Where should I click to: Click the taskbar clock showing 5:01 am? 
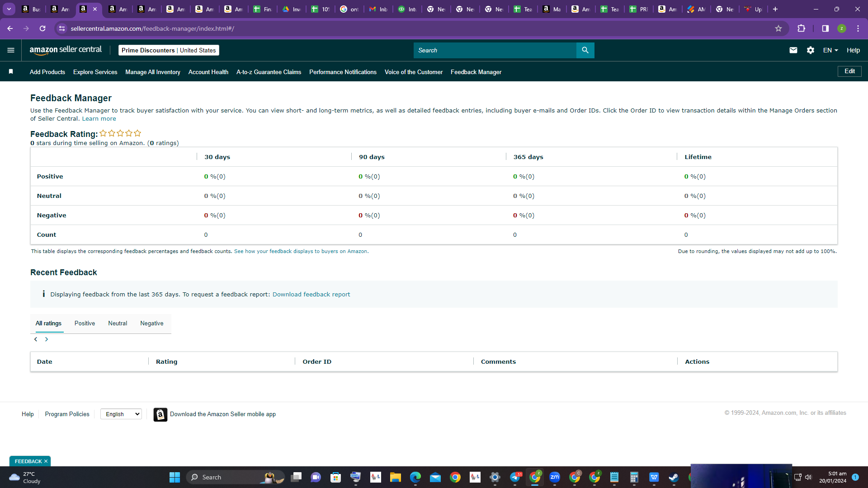point(833,477)
